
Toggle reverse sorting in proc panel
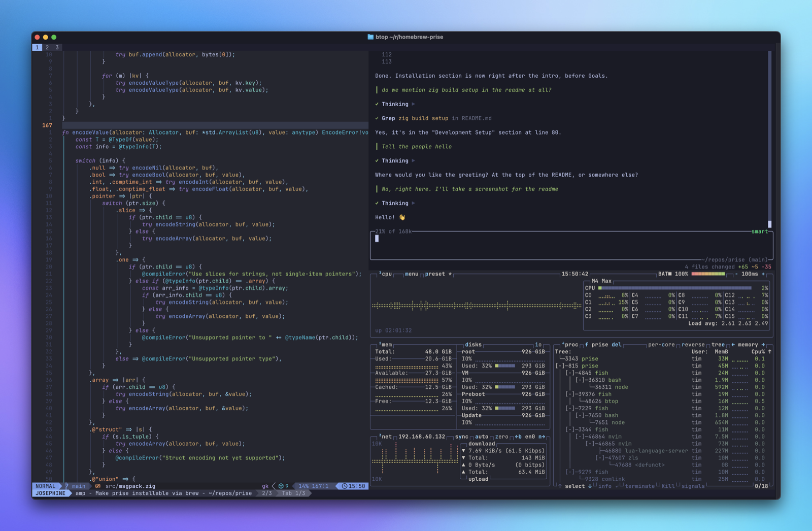693,345
